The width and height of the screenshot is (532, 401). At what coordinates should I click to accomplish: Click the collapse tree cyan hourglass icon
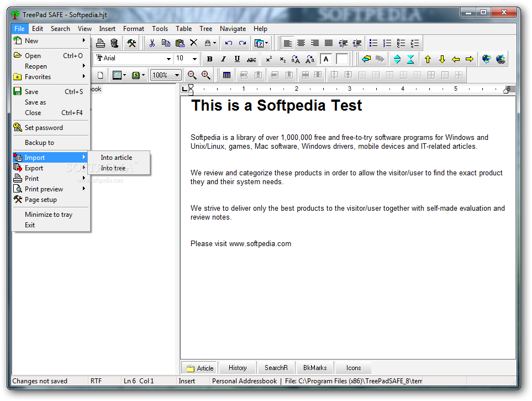[410, 59]
